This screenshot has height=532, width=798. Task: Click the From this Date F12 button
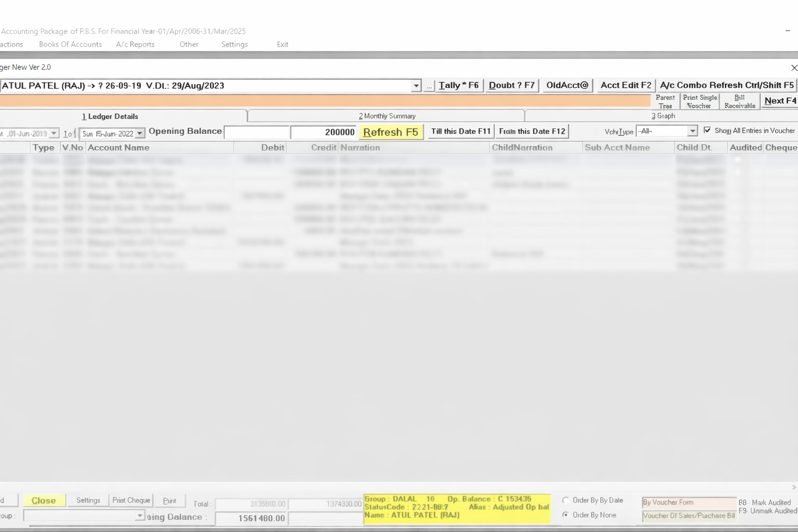pos(532,131)
